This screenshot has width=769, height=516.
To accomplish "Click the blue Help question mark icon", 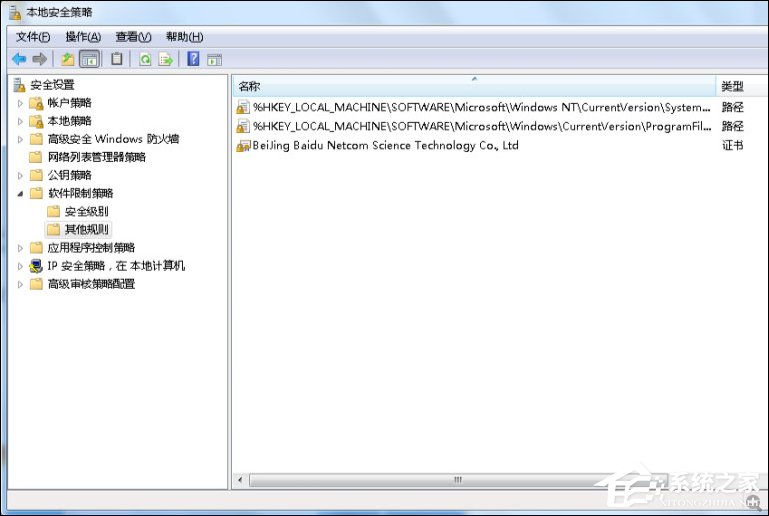I will (193, 59).
